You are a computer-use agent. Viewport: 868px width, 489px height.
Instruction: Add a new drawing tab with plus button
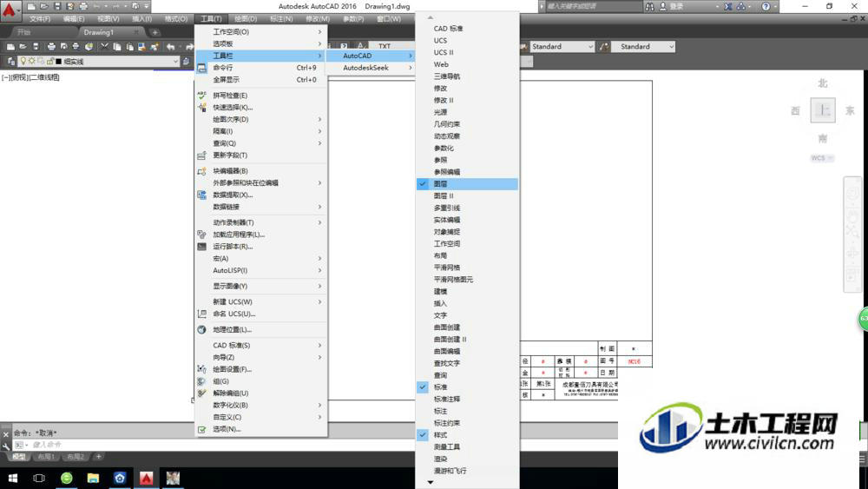tap(155, 32)
